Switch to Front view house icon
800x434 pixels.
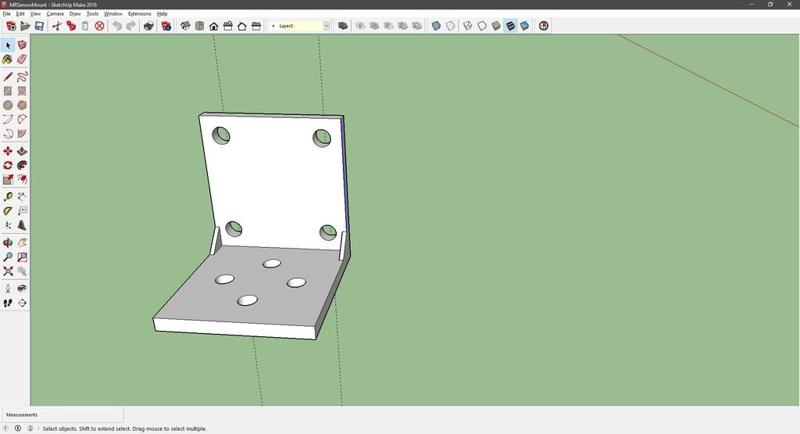(x=214, y=25)
